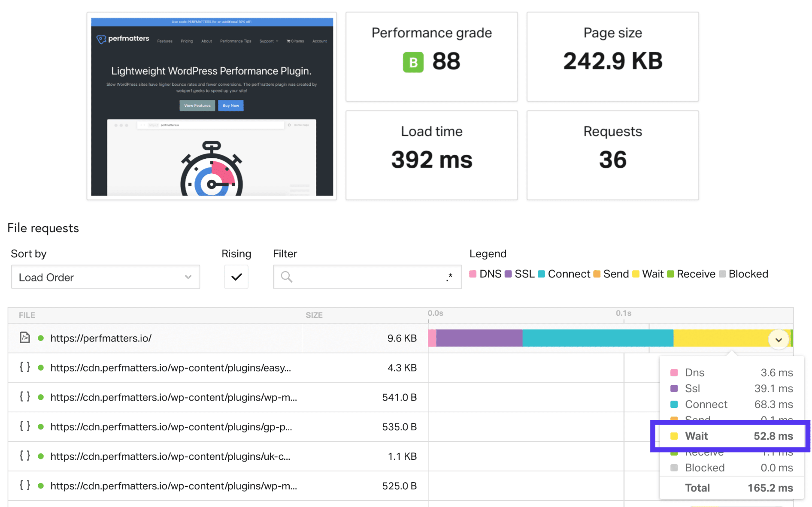
Task: Click the shopping cart showing 0 items
Action: [x=295, y=41]
